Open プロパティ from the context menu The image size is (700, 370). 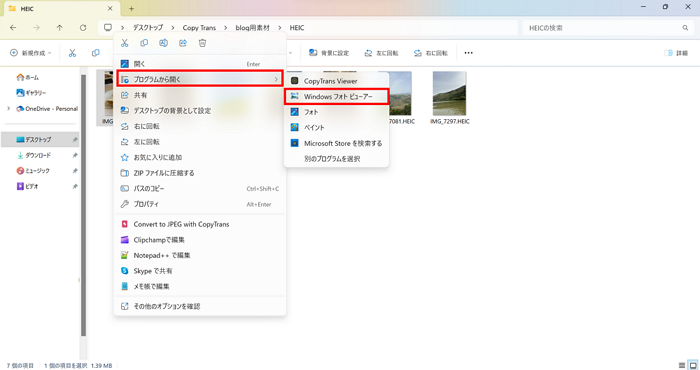(200, 204)
